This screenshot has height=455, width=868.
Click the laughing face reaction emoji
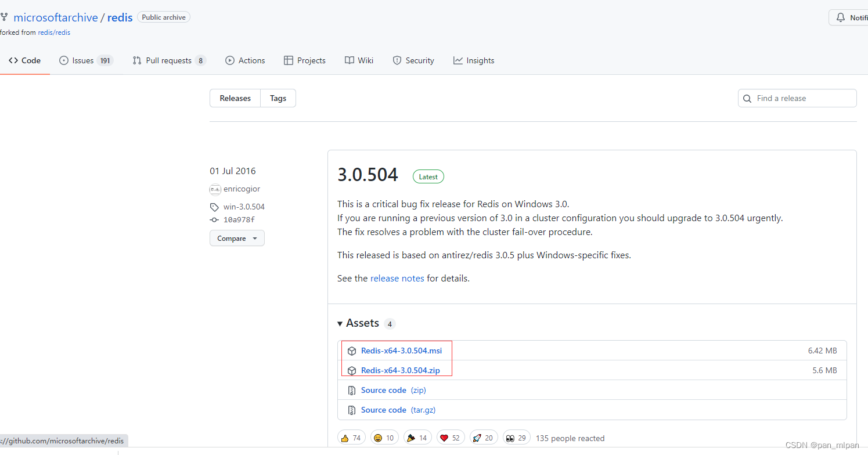click(378, 438)
